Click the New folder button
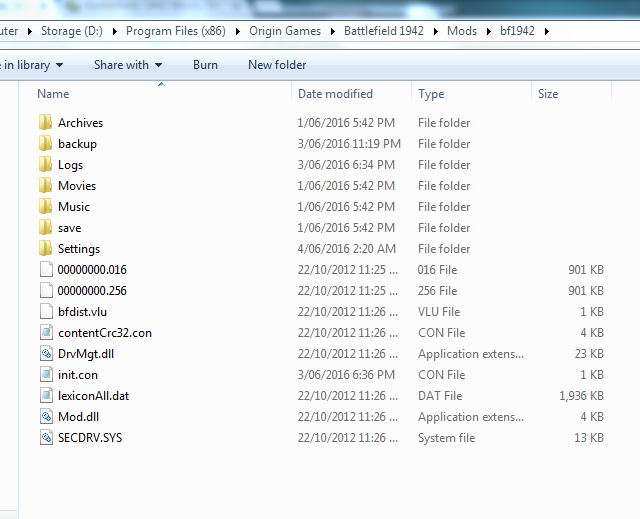Viewport: 640px width, 519px height. tap(277, 65)
